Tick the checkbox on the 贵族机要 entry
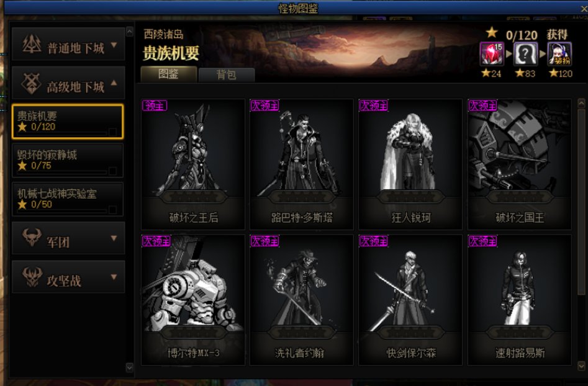588x386 pixels. 112,132
